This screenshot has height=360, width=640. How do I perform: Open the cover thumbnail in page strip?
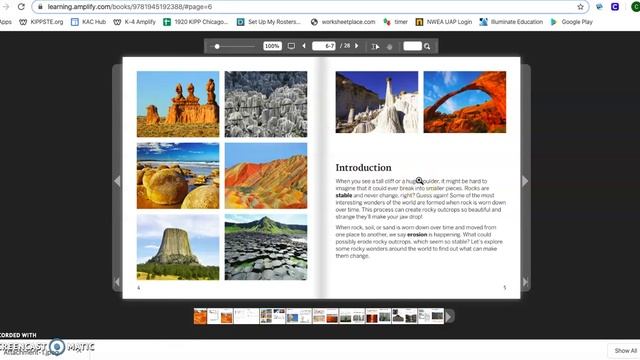200,316
